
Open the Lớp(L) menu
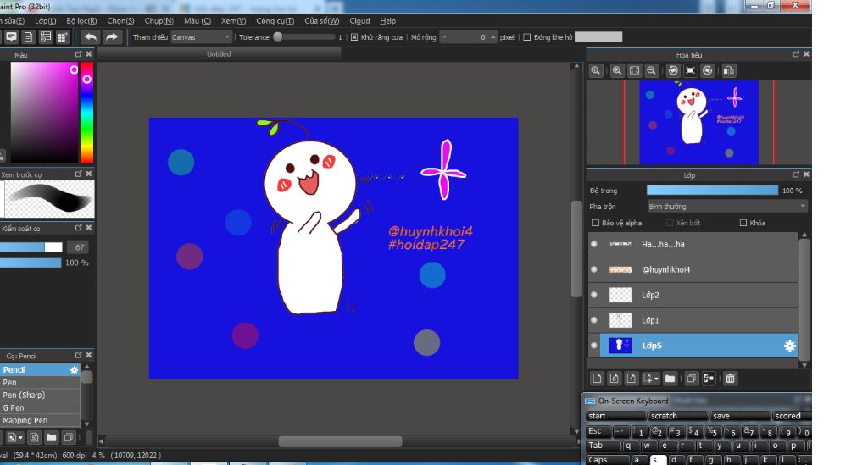point(46,21)
